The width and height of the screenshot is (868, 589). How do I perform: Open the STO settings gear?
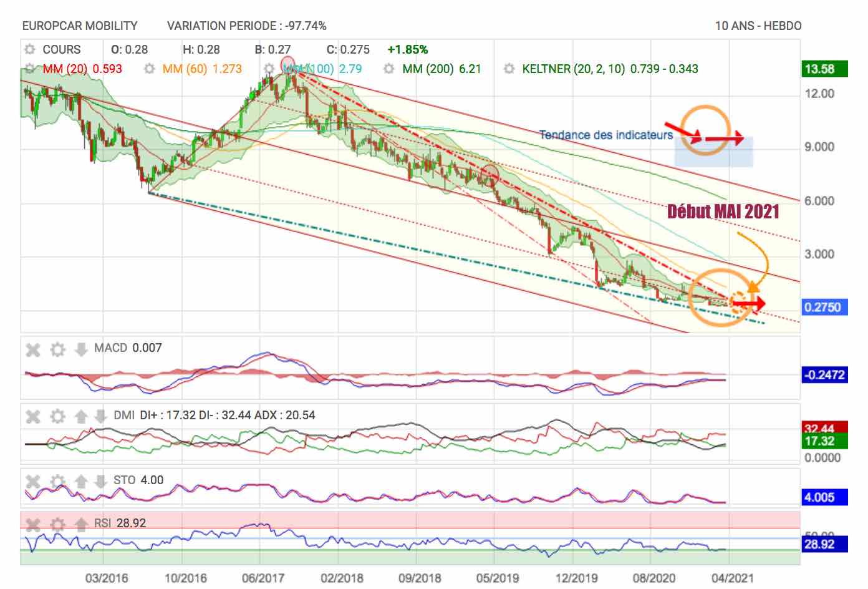pos(57,481)
